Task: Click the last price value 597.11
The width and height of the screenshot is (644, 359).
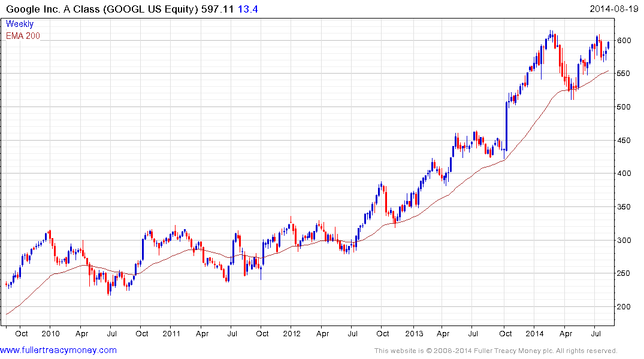Action: click(x=217, y=9)
